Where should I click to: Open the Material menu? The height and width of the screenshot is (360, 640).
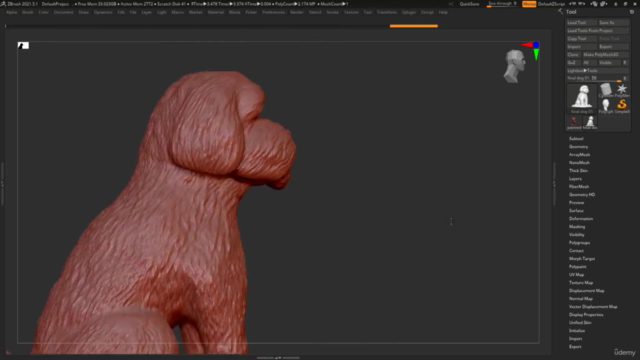pyautogui.click(x=216, y=12)
